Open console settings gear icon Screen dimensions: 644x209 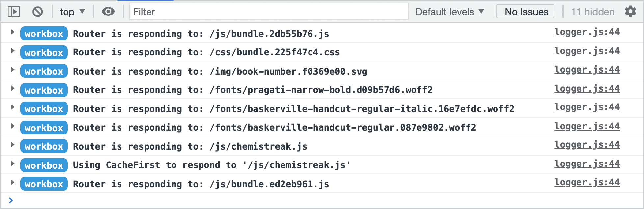pyautogui.click(x=630, y=12)
